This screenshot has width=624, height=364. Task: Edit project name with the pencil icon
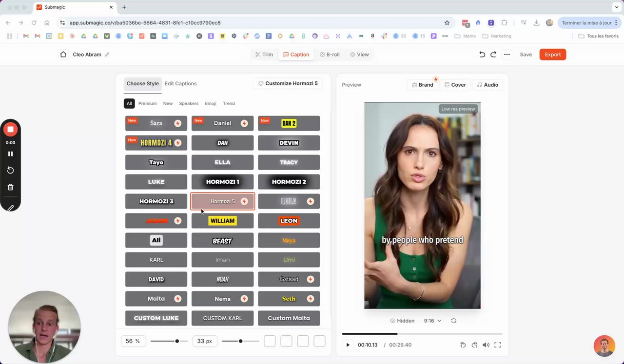107,55
